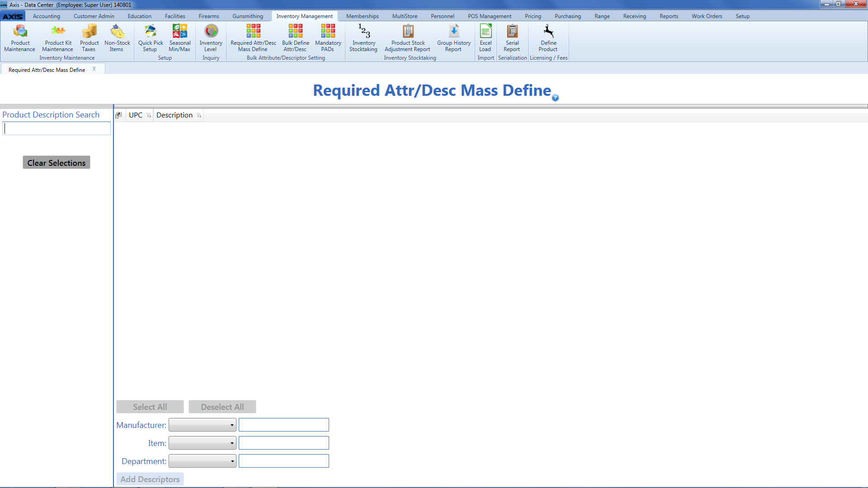The height and width of the screenshot is (488, 868).
Task: Open Required Attr/Desc Mass Define ribbon icon
Action: (x=253, y=38)
